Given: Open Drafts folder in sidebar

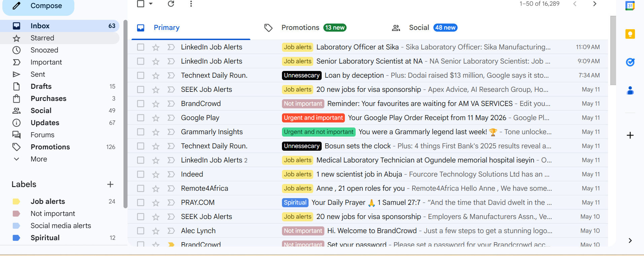Looking at the screenshot, I should (60, 86).
